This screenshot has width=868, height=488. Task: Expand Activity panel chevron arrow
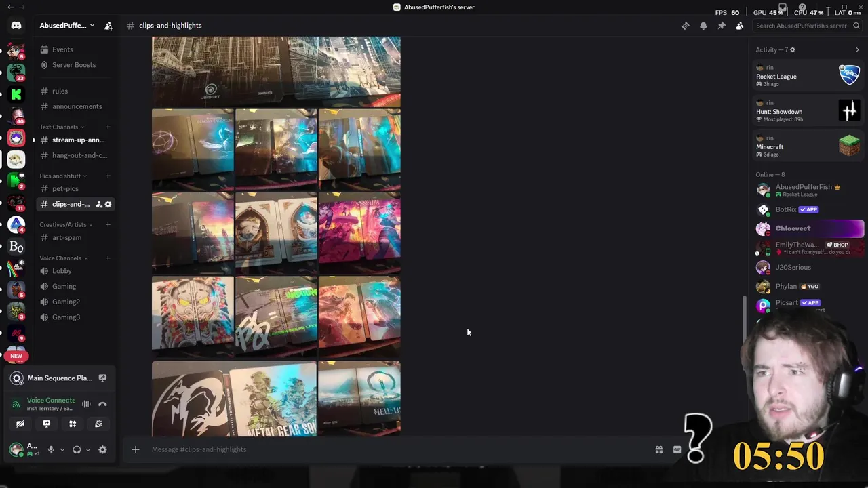(x=857, y=49)
